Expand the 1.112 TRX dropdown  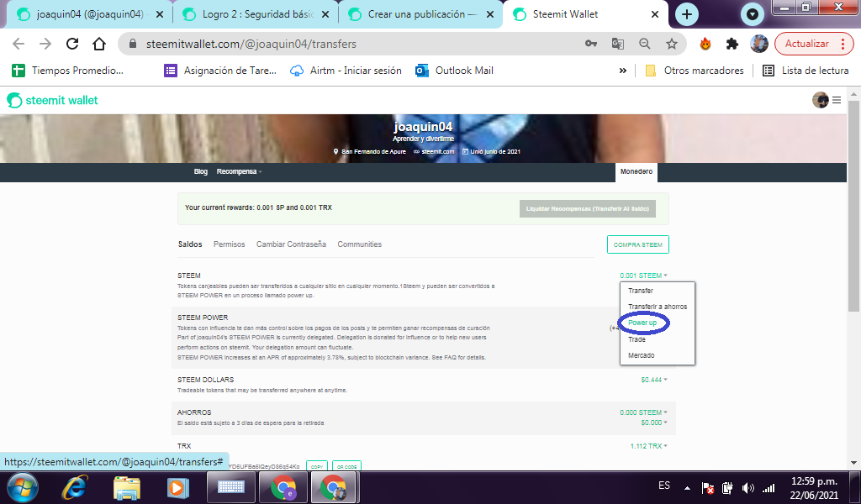point(648,446)
